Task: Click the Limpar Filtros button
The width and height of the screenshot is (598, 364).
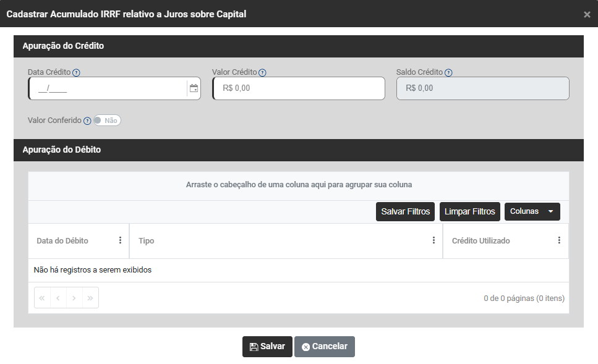Action: 469,211
